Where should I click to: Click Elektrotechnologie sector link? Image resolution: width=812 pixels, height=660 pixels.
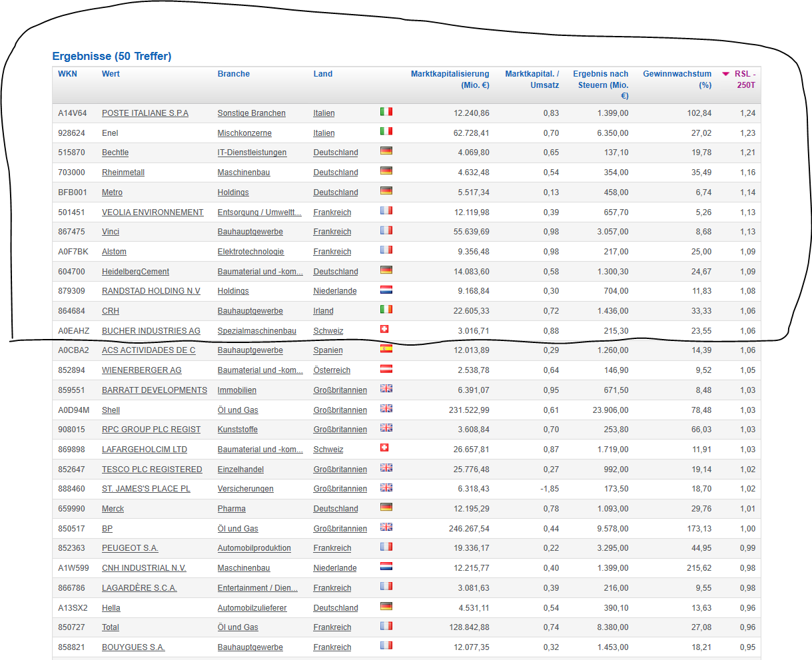coord(250,252)
